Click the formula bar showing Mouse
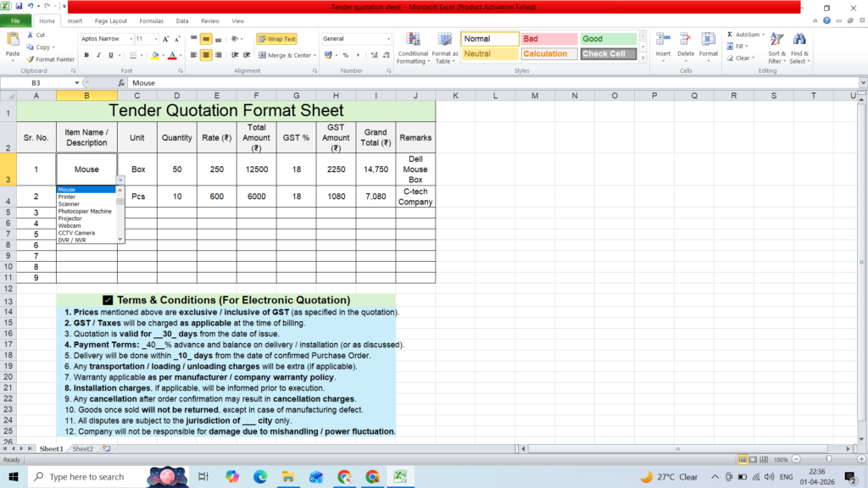The width and height of the screenshot is (868, 488). (x=494, y=83)
